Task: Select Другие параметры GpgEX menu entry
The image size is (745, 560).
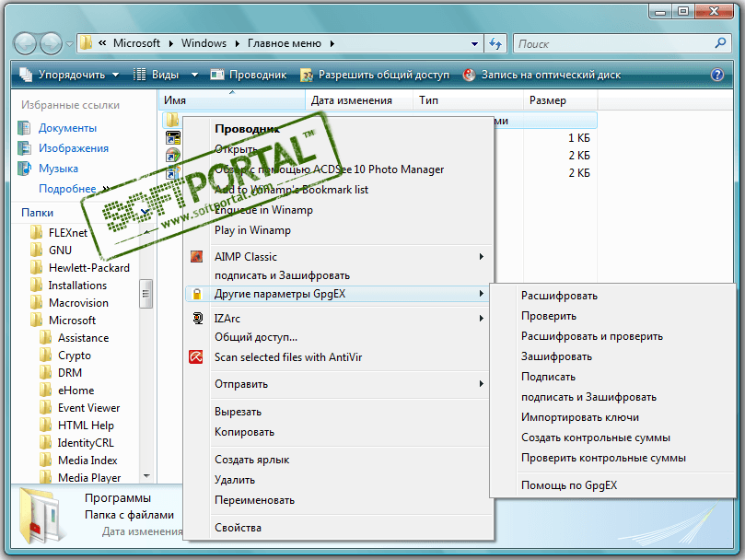Action: pos(337,294)
